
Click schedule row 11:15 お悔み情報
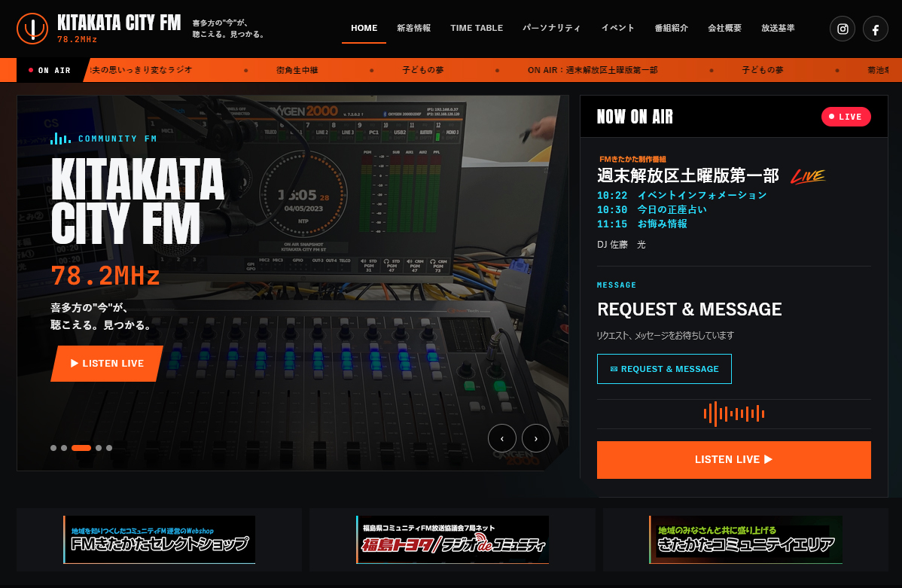pyautogui.click(x=642, y=224)
